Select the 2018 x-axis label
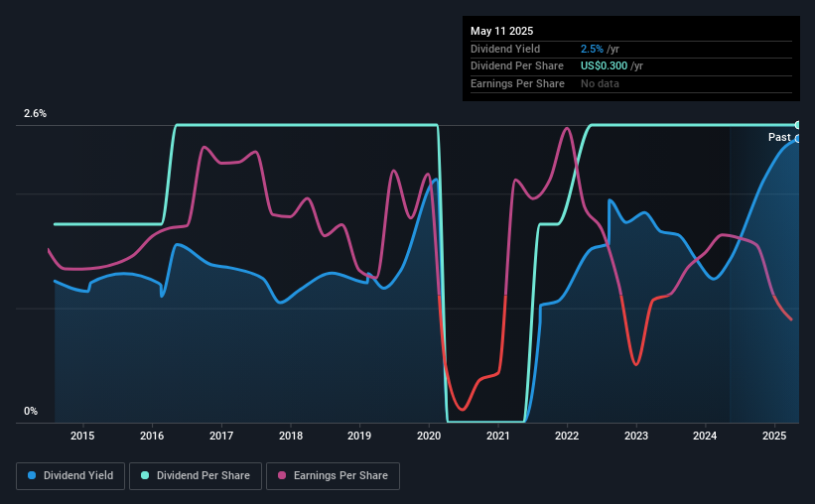The image size is (815, 504). click(291, 436)
